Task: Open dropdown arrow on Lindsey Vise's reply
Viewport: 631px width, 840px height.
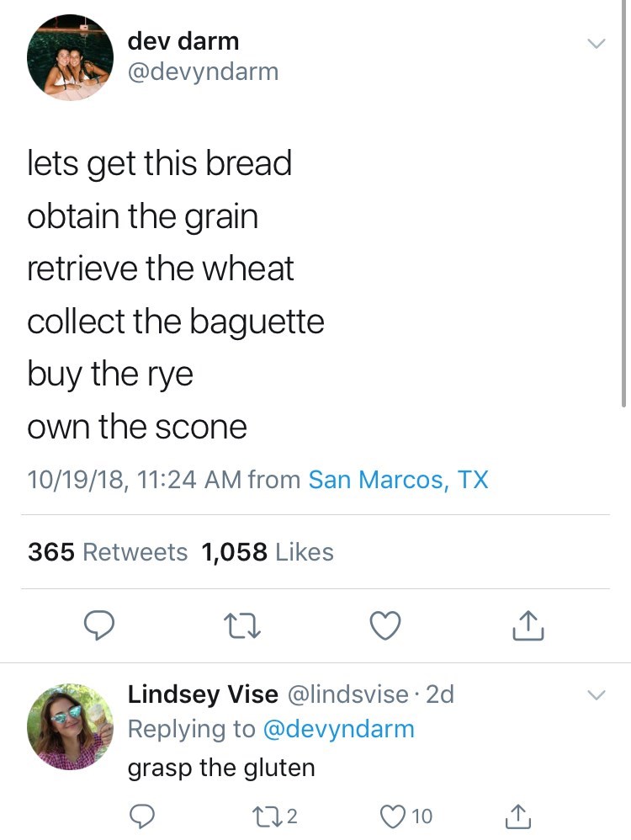Action: (595, 695)
